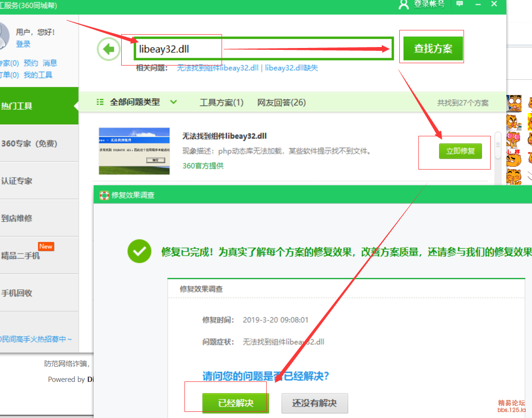
Task: Close the 360 service window
Action: (x=494, y=4)
